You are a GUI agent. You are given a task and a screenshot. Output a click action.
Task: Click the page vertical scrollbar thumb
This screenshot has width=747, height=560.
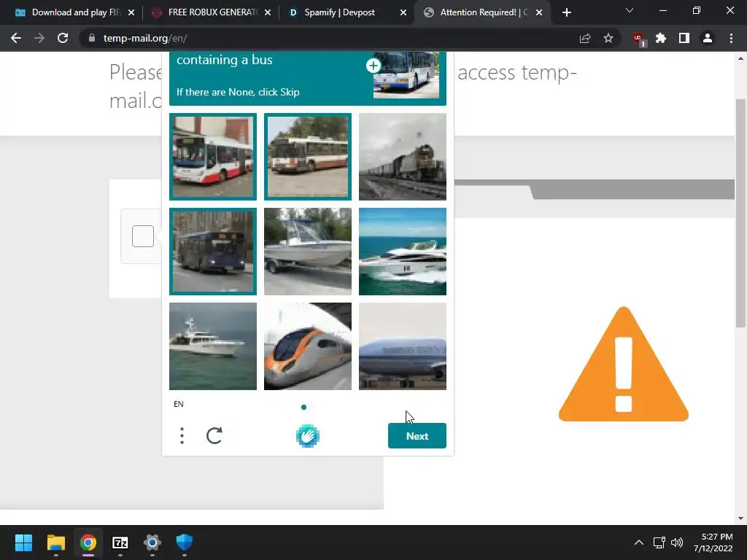[740, 214]
